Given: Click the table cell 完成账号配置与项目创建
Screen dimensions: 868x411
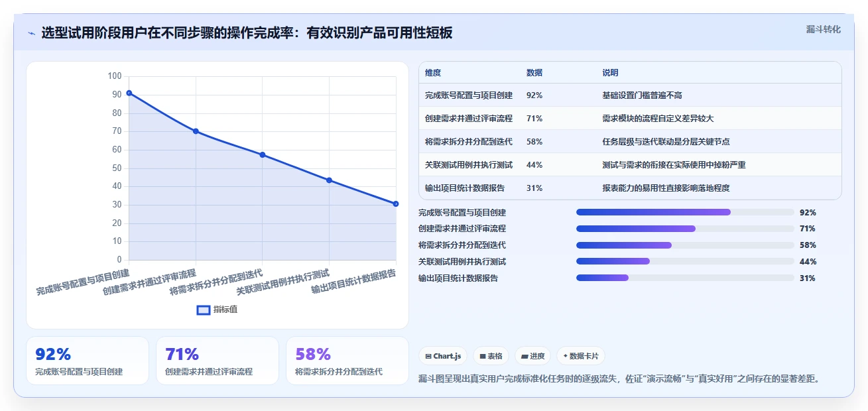Looking at the screenshot, I should [x=469, y=95].
